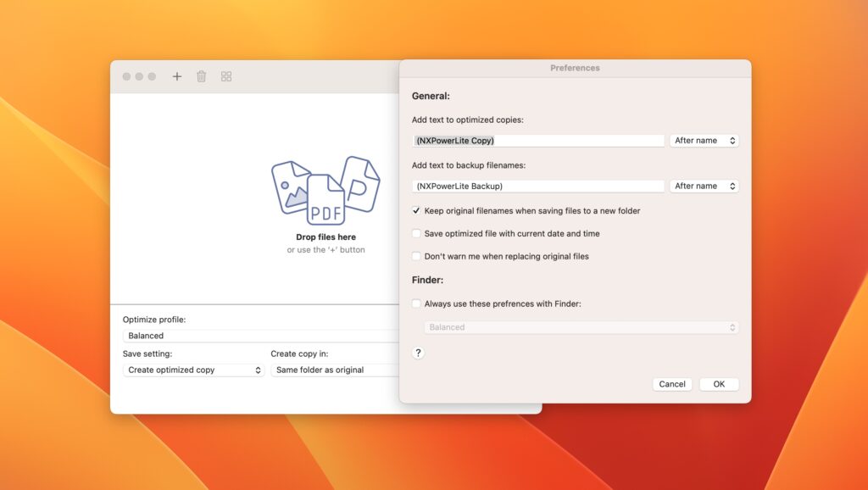Open the After name dropdown for backup filenames
This screenshot has width=868, height=490.
704,186
